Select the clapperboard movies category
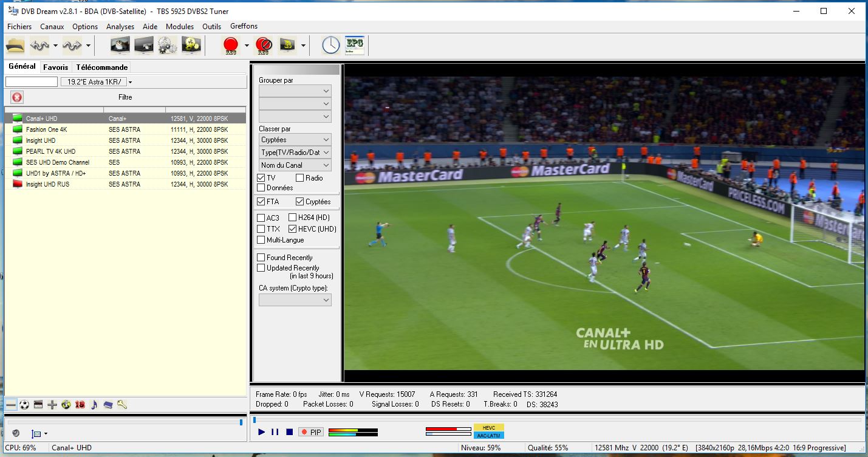The image size is (868, 457). [38, 404]
